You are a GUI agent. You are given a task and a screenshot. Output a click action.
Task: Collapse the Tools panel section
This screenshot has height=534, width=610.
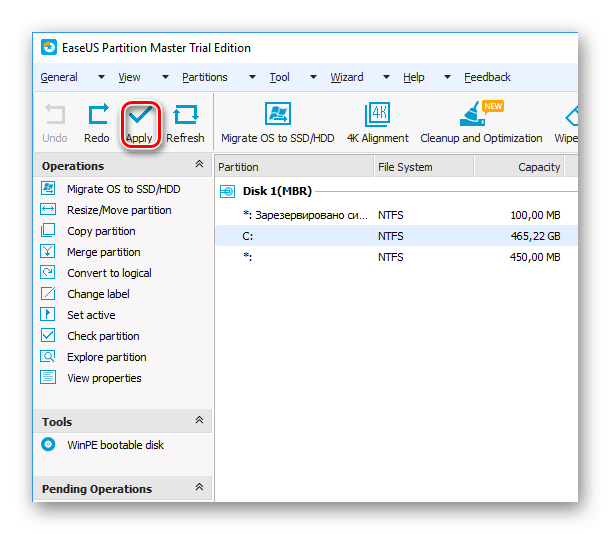[199, 421]
